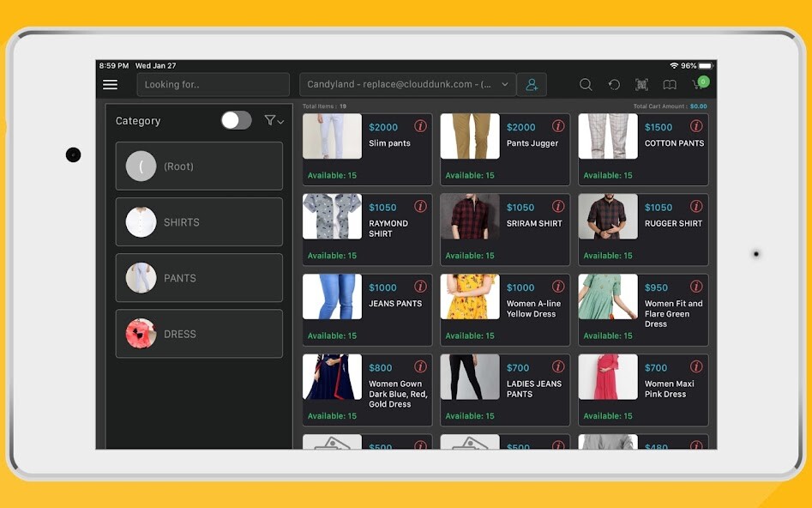Click the COTTON PANTS product image
The width and height of the screenshot is (812, 508).
pos(608,136)
